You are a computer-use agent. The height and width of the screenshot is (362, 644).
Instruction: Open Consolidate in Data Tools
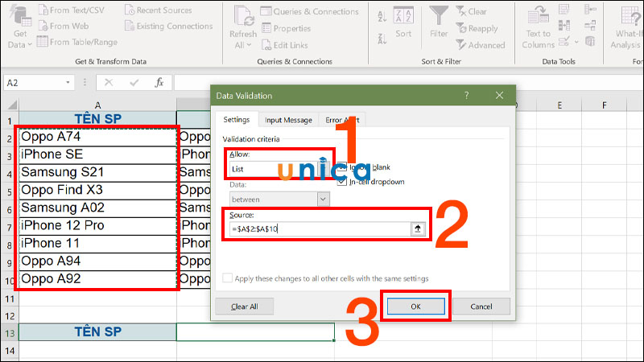(590, 9)
